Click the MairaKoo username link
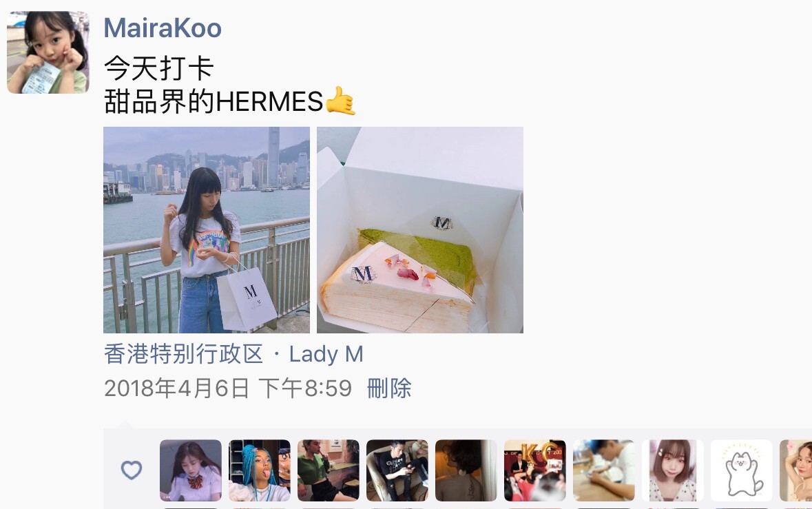Screen dimensions: 812x509 coord(163,28)
